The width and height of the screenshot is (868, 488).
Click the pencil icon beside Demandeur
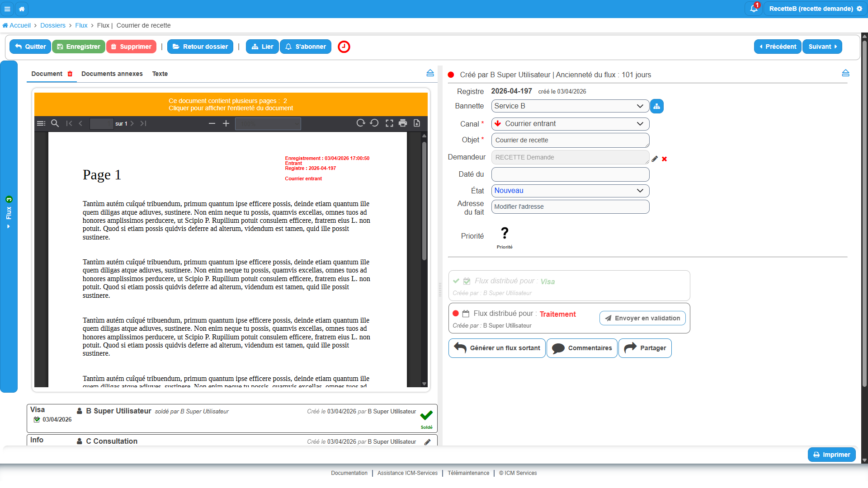655,159
